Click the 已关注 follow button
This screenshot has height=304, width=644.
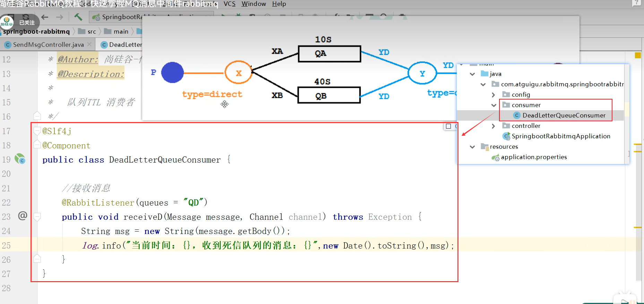[x=27, y=23]
